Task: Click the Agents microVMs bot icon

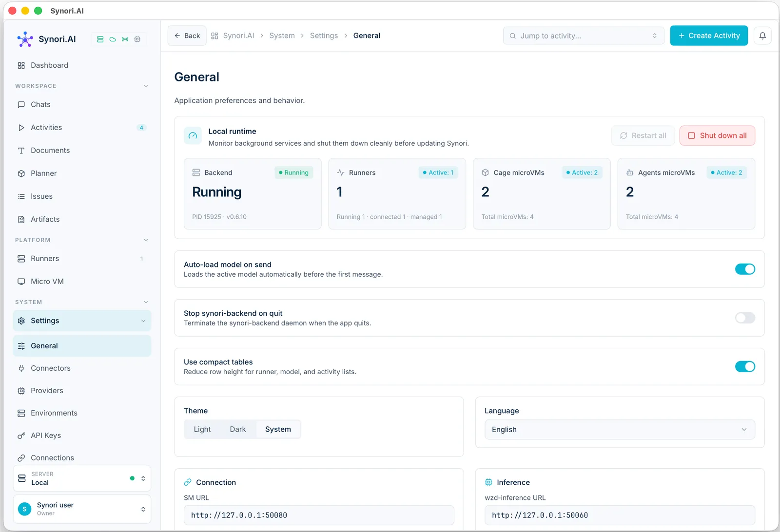Action: tap(630, 172)
